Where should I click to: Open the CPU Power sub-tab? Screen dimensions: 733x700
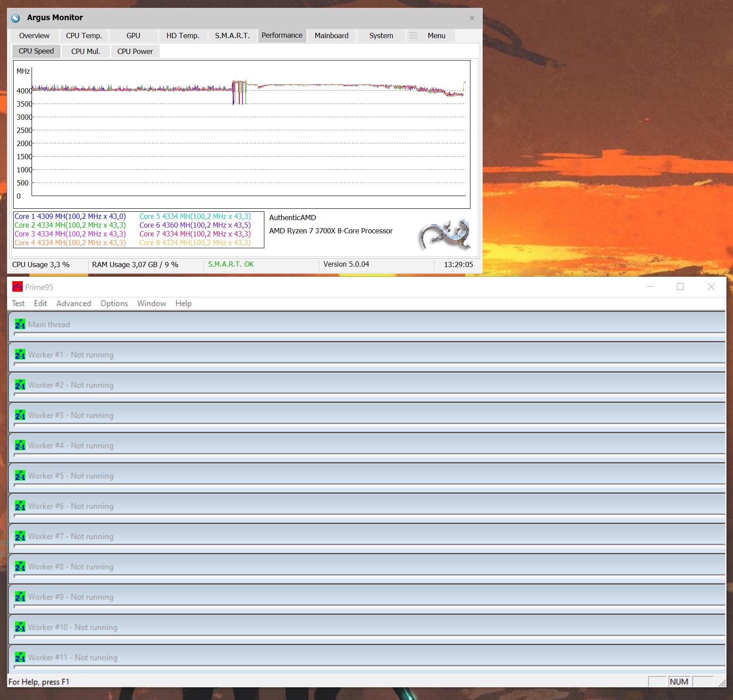click(135, 51)
